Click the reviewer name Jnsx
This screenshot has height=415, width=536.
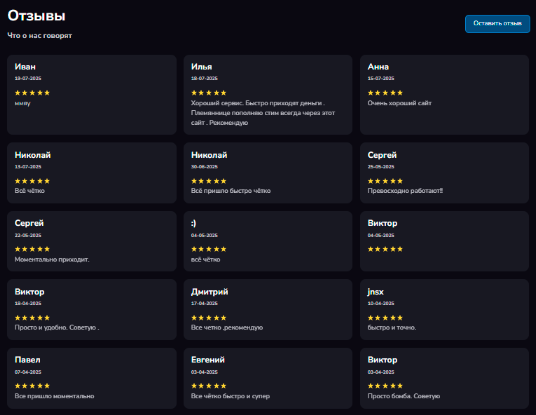pos(375,292)
